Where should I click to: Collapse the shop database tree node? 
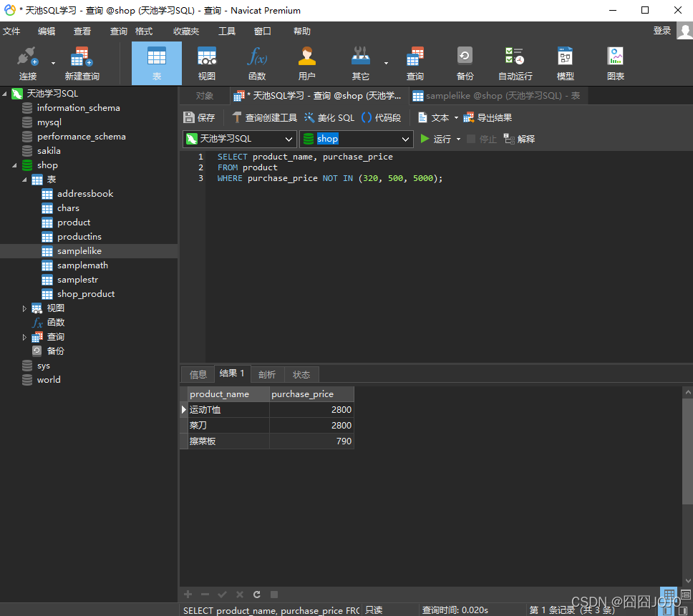click(14, 165)
